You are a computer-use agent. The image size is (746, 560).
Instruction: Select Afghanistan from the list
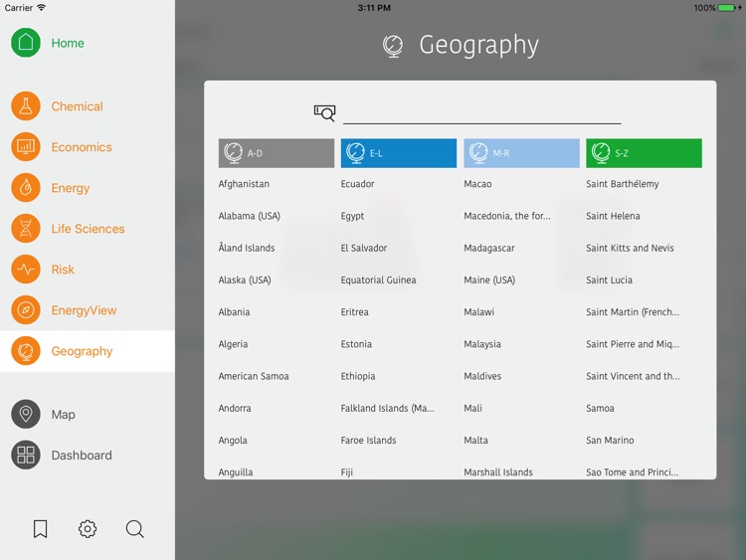click(244, 184)
